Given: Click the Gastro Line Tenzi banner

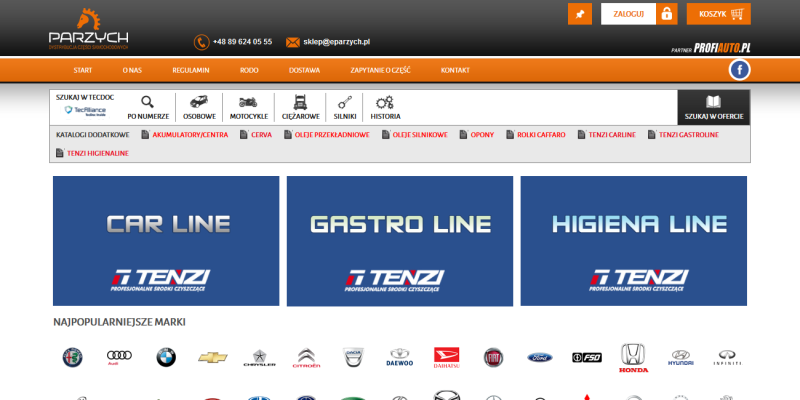Looking at the screenshot, I should pyautogui.click(x=400, y=241).
